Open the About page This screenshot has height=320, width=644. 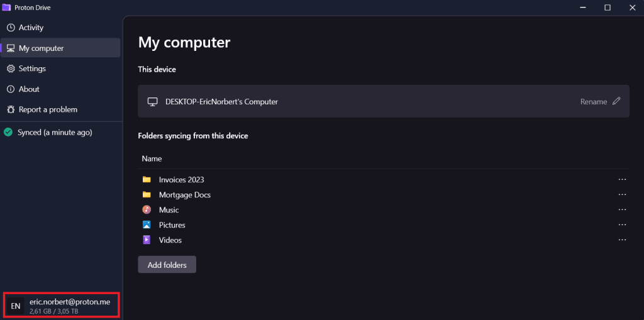click(60, 89)
